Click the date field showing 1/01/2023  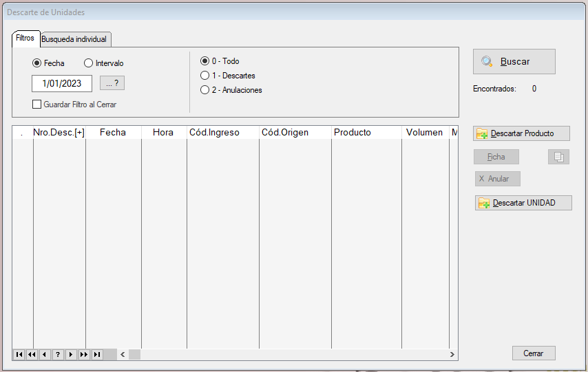click(62, 83)
